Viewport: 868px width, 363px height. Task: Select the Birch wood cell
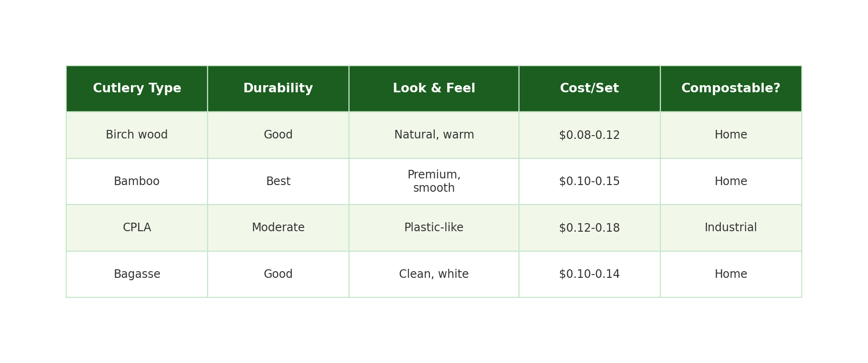pyautogui.click(x=137, y=135)
